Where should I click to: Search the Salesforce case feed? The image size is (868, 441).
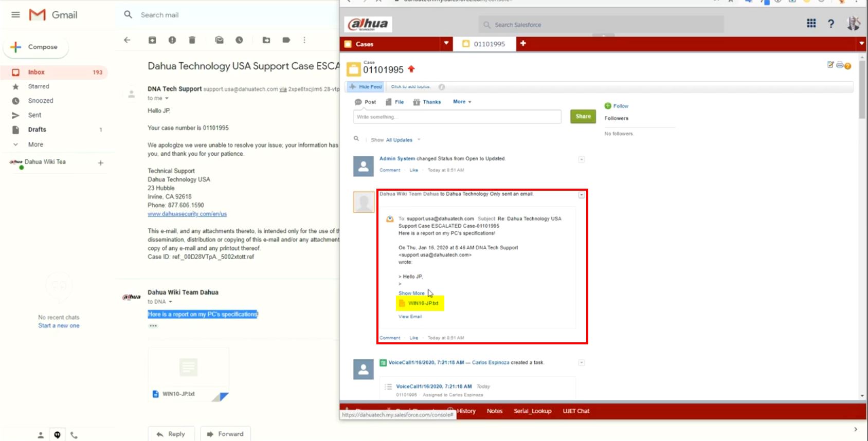pos(356,138)
